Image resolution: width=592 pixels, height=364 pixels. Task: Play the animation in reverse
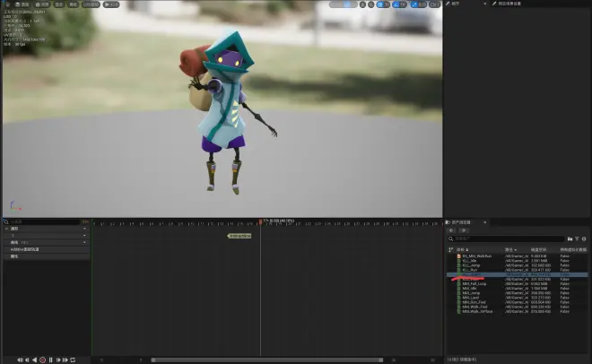coord(35,360)
